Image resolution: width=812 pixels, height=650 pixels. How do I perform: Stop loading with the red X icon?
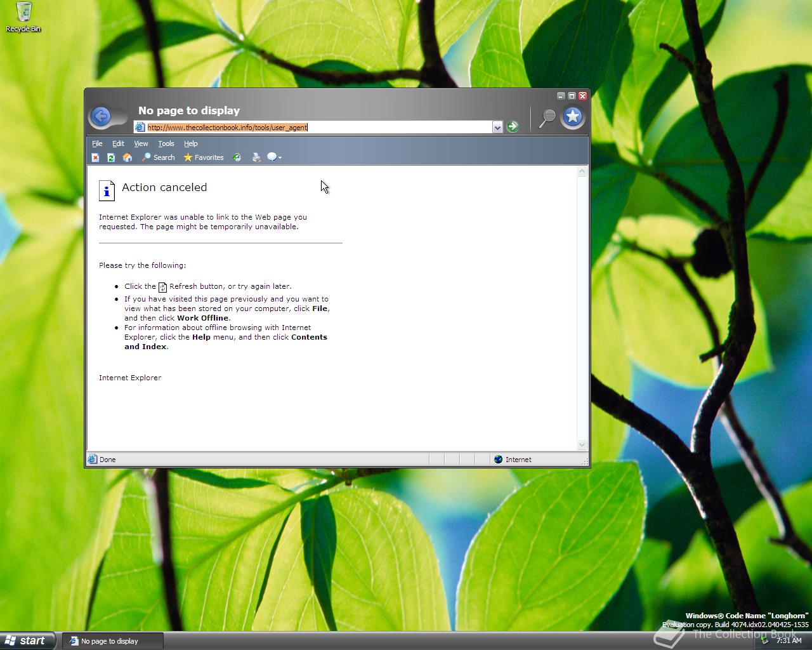click(95, 157)
